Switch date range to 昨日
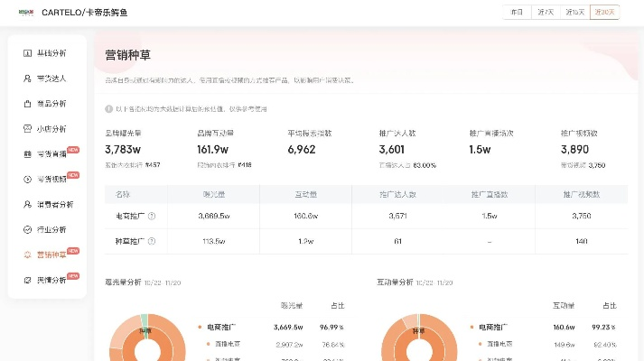The width and height of the screenshot is (644, 361). click(517, 13)
